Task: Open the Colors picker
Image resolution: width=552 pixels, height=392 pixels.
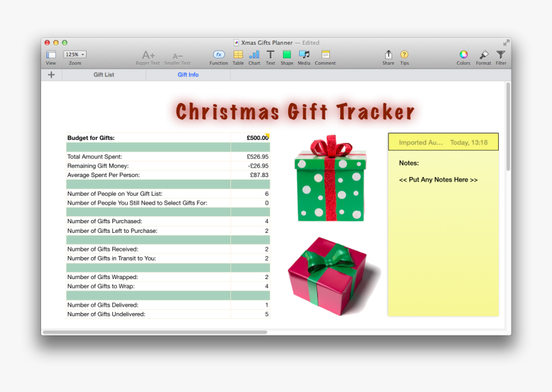Action: (463, 57)
